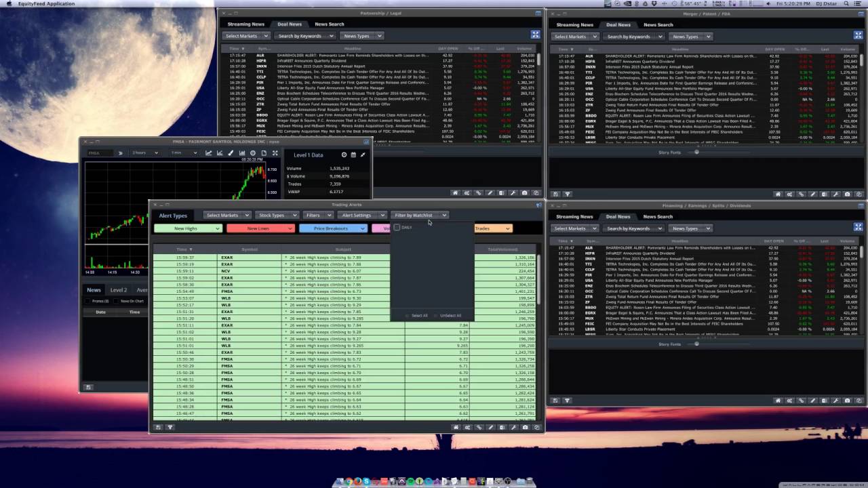Click FMSA symbol input field in chart window
868x488 pixels.
click(x=100, y=153)
